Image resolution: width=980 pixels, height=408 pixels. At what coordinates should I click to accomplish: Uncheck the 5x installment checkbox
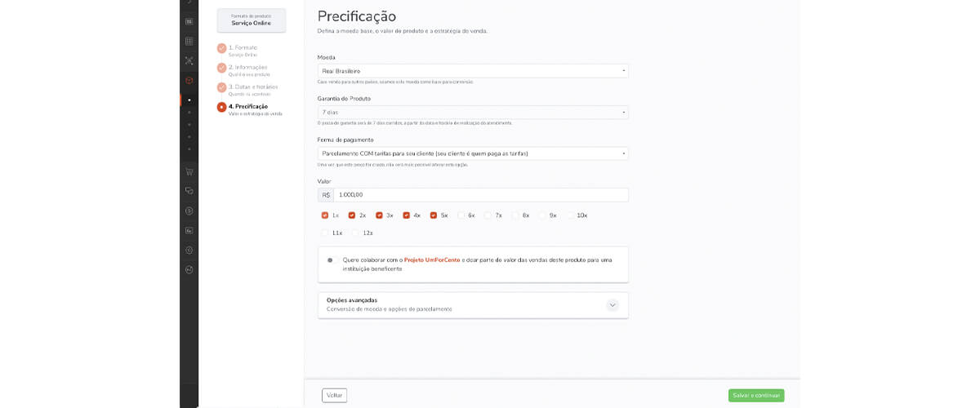(434, 215)
